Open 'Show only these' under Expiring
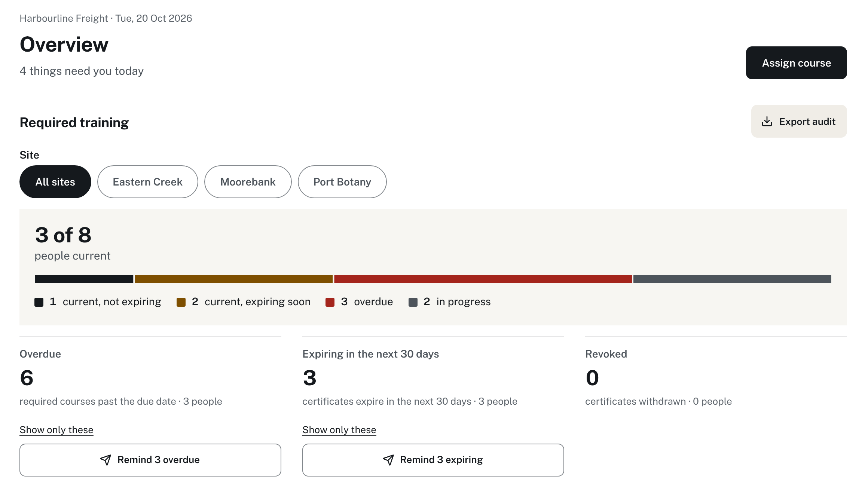Image resolution: width=868 pixels, height=484 pixels. pos(339,430)
